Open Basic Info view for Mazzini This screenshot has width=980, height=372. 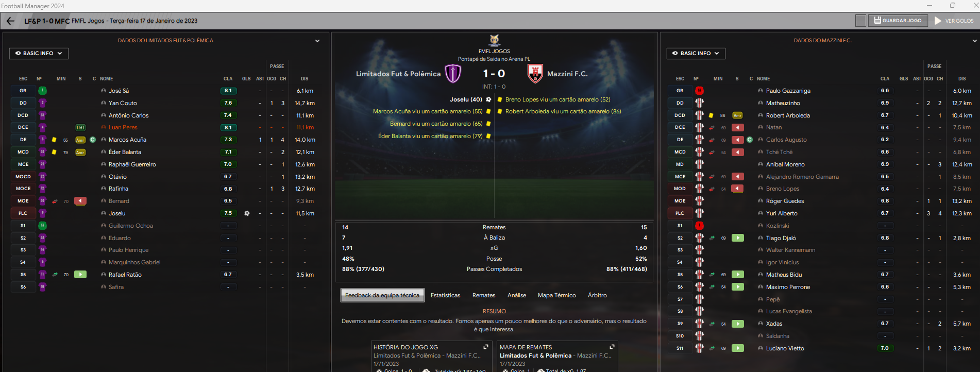[696, 53]
